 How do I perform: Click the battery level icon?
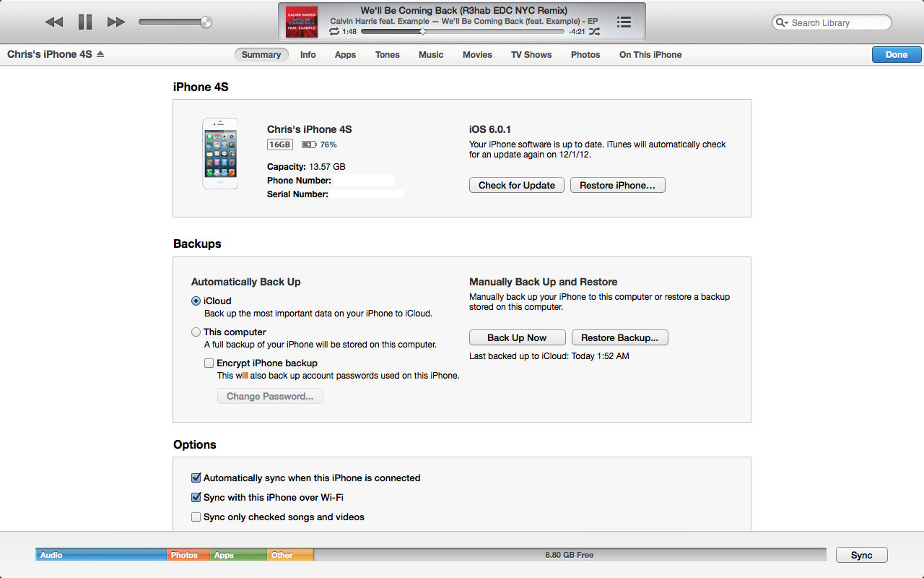tap(309, 144)
